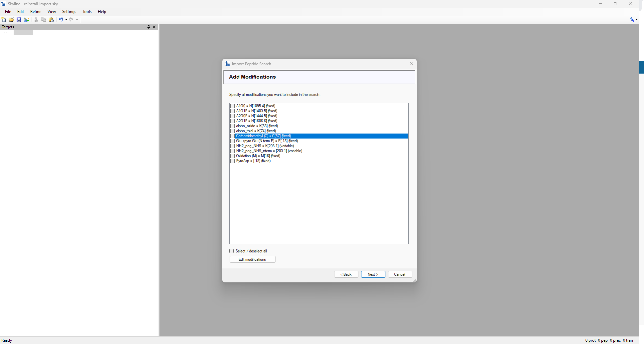The height and width of the screenshot is (344, 644).
Task: Pin the Targets panel with the pushpin icon
Action: 148,27
